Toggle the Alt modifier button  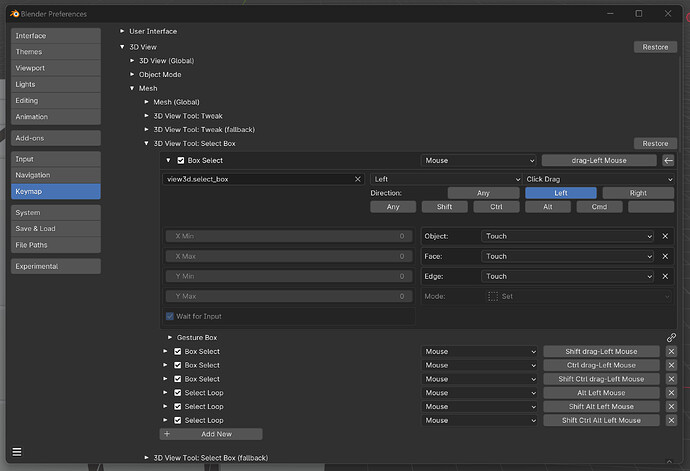(x=547, y=207)
